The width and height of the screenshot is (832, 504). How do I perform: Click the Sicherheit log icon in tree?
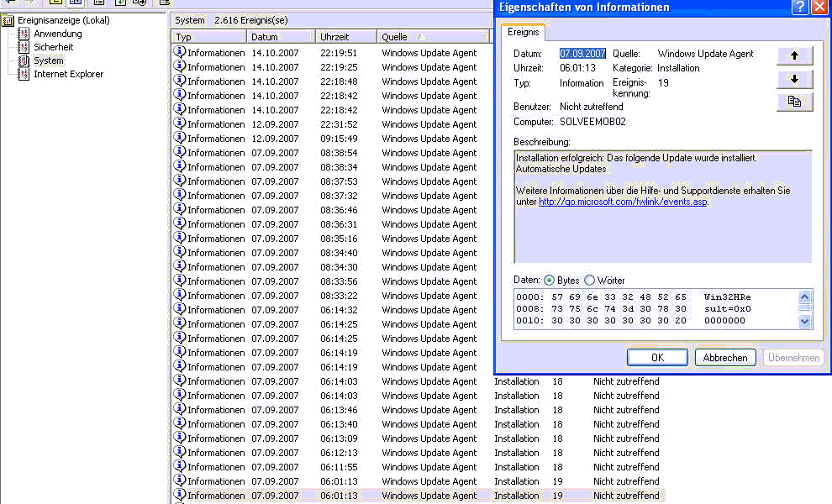click(24, 47)
